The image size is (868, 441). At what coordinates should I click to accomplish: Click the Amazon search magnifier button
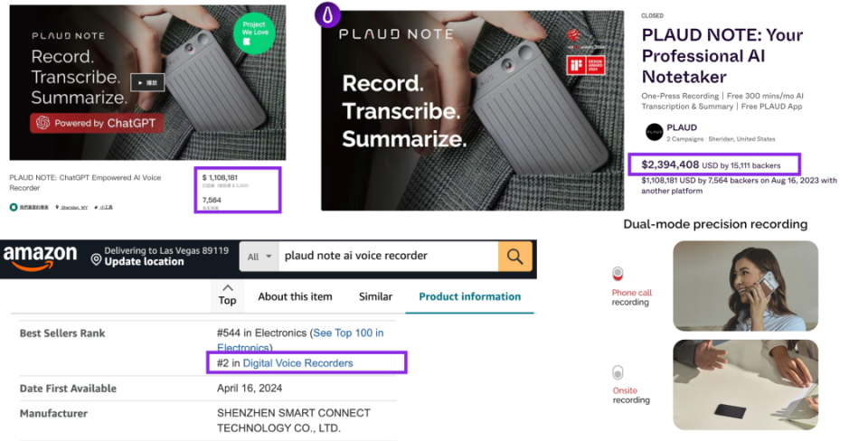click(514, 257)
